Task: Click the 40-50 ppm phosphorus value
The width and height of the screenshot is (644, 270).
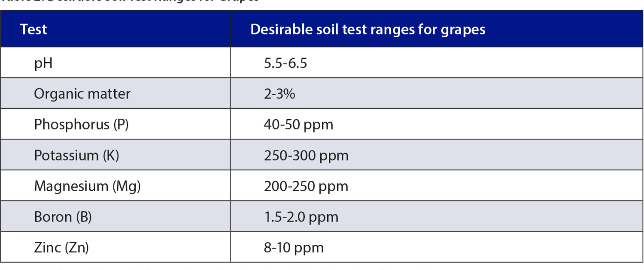Action: [298, 124]
